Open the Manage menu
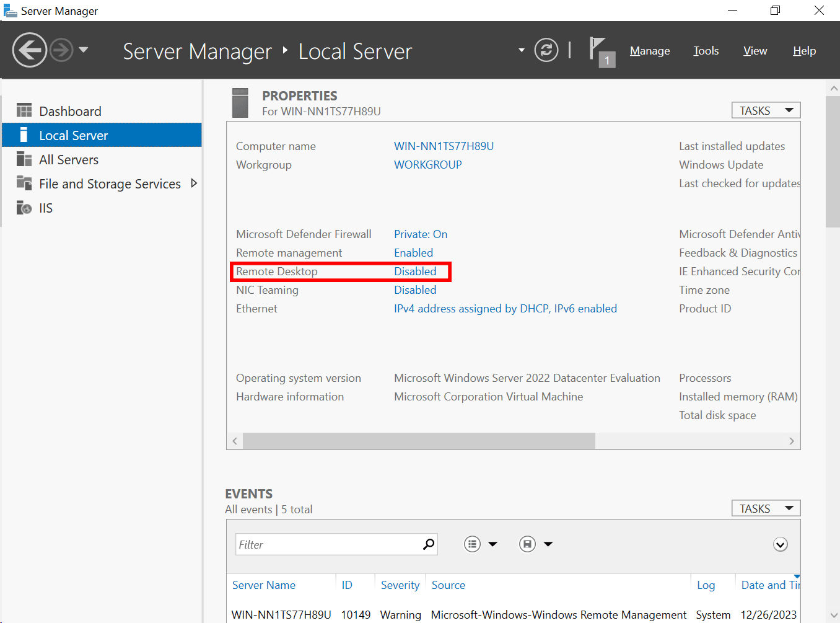The width and height of the screenshot is (840, 623). (x=650, y=51)
